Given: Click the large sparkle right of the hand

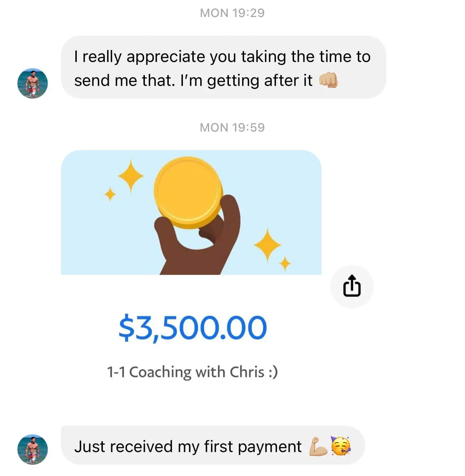Looking at the screenshot, I should [x=267, y=245].
